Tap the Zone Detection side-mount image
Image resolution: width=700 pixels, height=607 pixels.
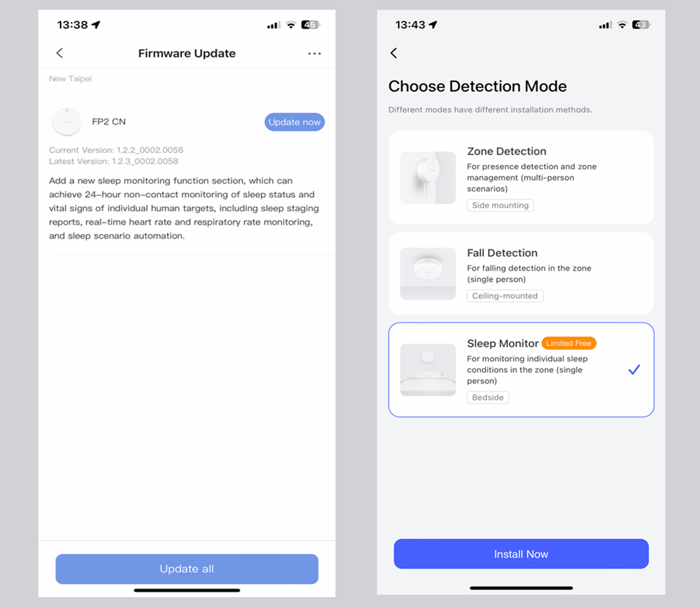pyautogui.click(x=428, y=177)
